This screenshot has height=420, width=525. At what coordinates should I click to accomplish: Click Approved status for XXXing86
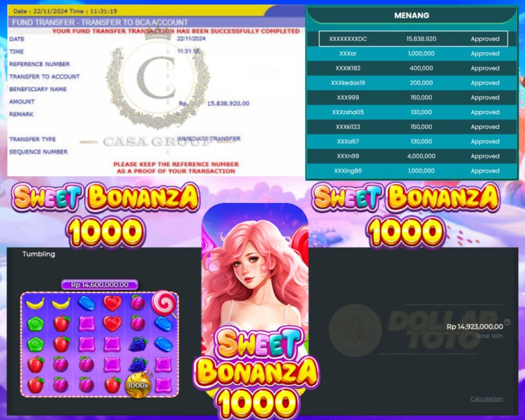485,171
